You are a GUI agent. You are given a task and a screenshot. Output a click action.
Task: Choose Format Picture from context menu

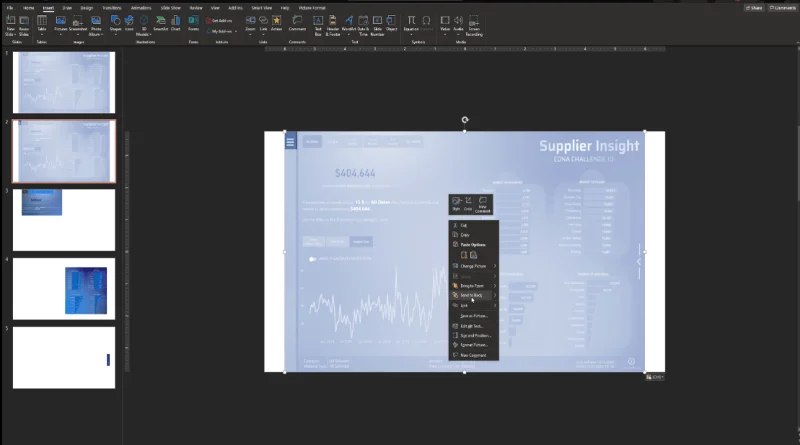pyautogui.click(x=473, y=345)
